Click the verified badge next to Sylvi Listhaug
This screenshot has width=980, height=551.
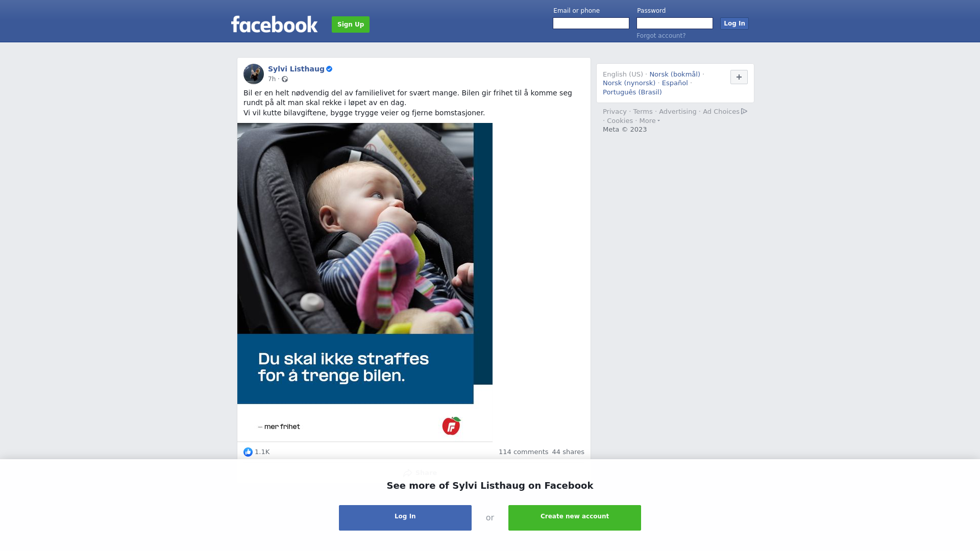(329, 69)
